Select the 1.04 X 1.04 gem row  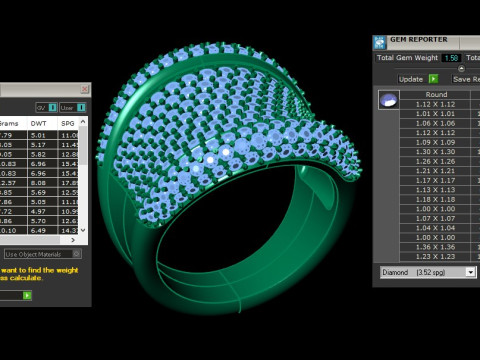435,228
